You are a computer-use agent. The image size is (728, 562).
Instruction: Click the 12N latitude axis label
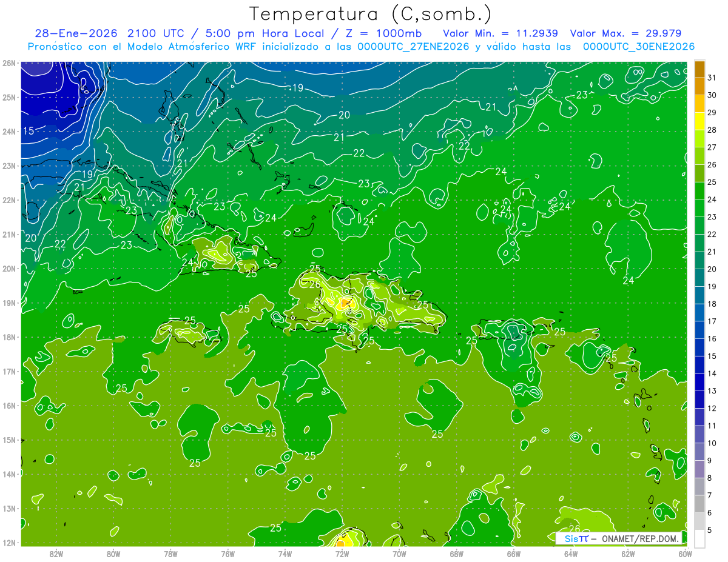pos(8,543)
